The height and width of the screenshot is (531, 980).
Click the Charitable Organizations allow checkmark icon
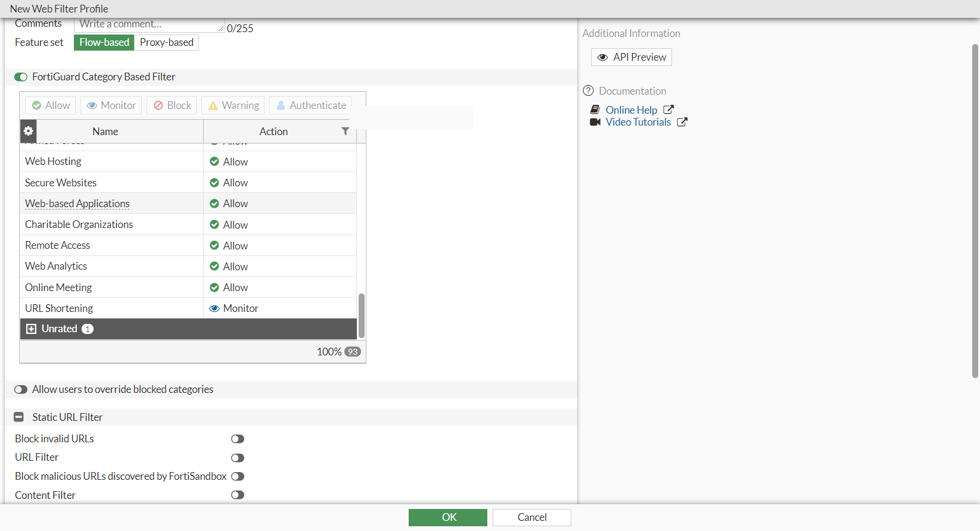[x=214, y=224]
